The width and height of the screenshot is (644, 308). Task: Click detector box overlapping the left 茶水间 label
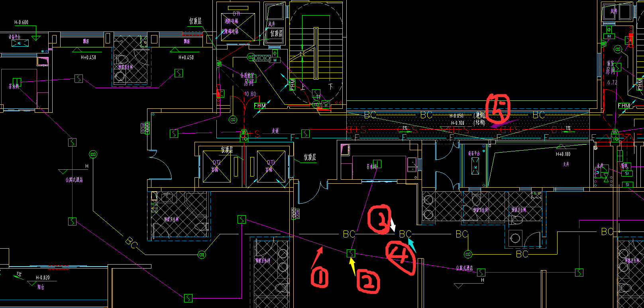click(x=17, y=82)
